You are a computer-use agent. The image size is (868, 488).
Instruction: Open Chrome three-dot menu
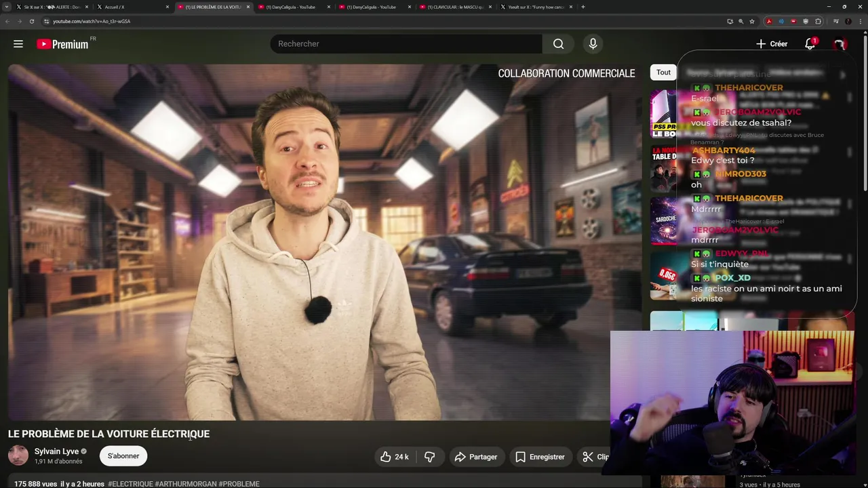860,21
